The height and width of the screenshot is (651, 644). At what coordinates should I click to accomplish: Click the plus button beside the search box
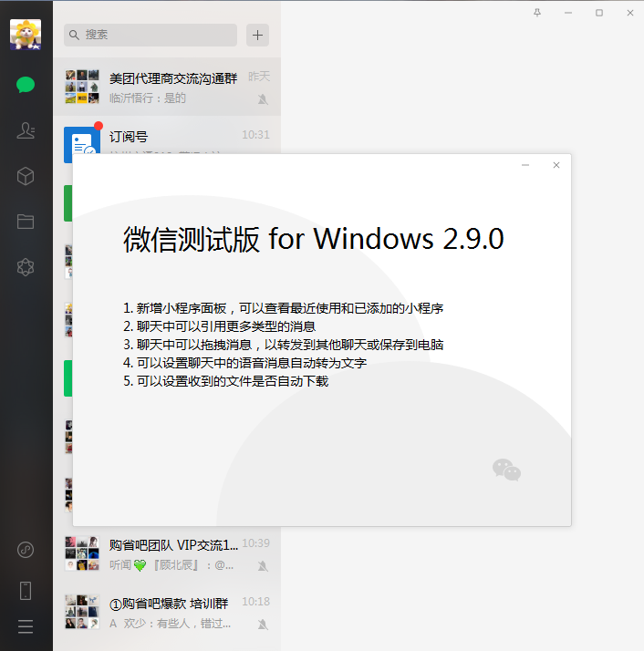tap(258, 35)
